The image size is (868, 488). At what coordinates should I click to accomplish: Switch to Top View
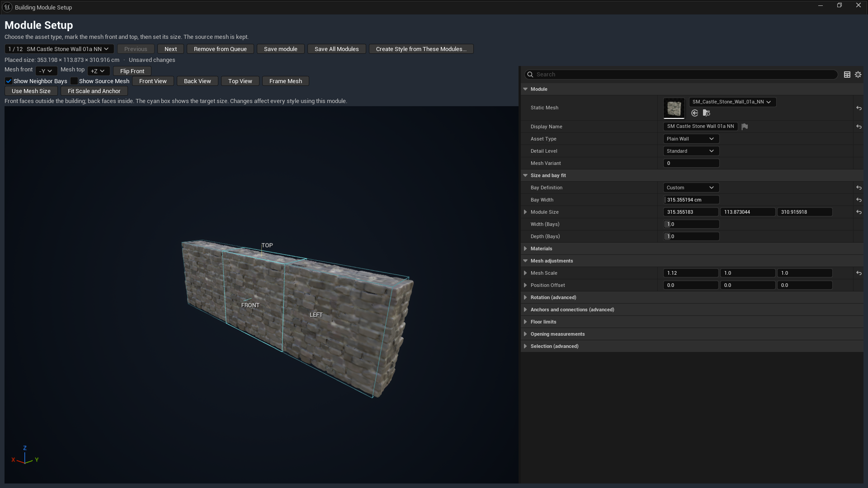pos(240,81)
